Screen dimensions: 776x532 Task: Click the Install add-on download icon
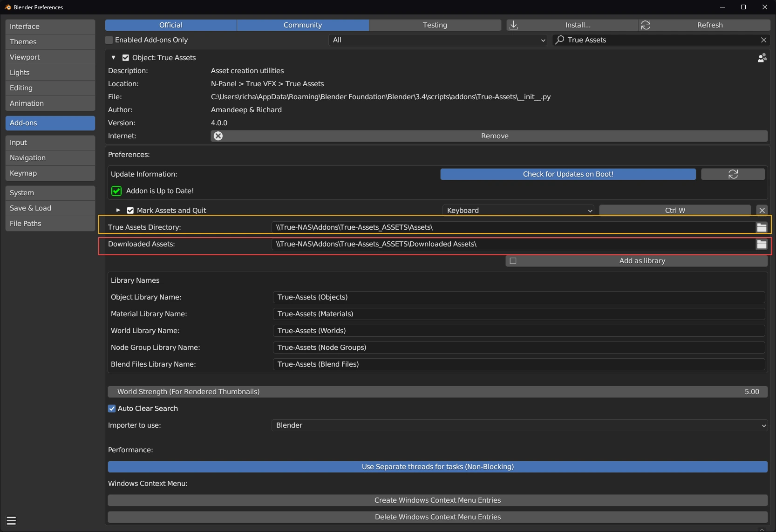[514, 25]
